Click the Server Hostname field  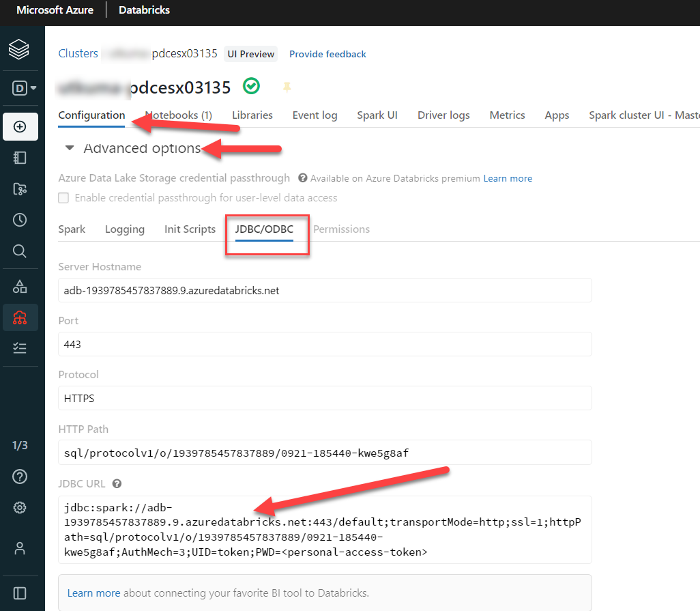coord(325,291)
